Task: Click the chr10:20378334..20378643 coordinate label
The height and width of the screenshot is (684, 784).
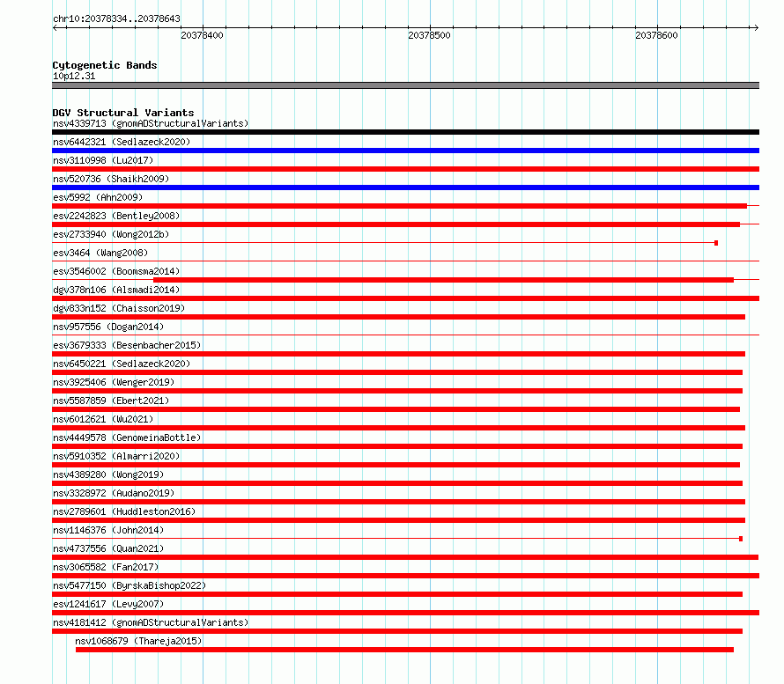Action: click(x=116, y=19)
